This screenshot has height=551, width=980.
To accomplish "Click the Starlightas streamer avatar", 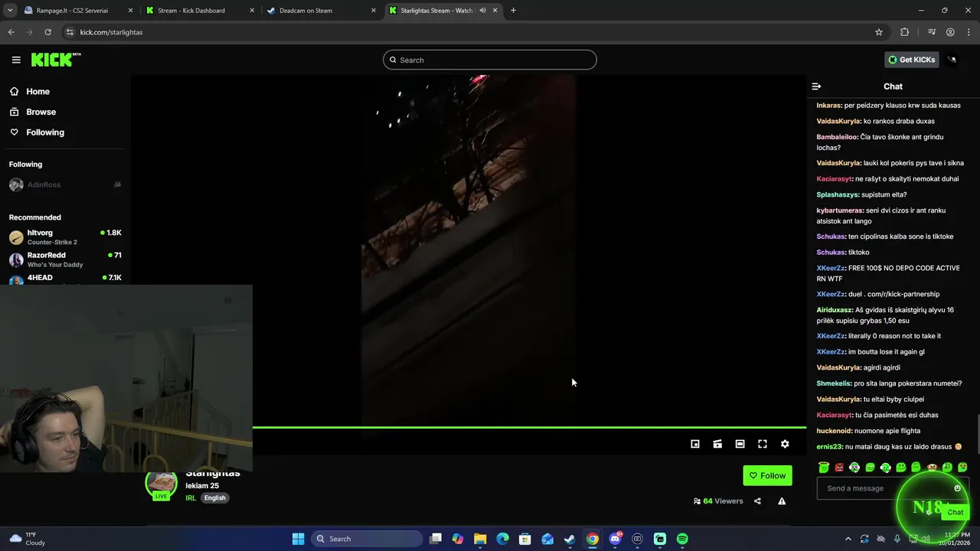I will tap(162, 484).
